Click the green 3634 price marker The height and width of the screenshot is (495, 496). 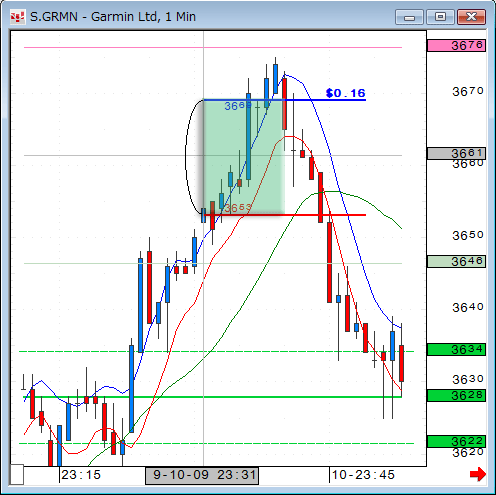click(456, 349)
